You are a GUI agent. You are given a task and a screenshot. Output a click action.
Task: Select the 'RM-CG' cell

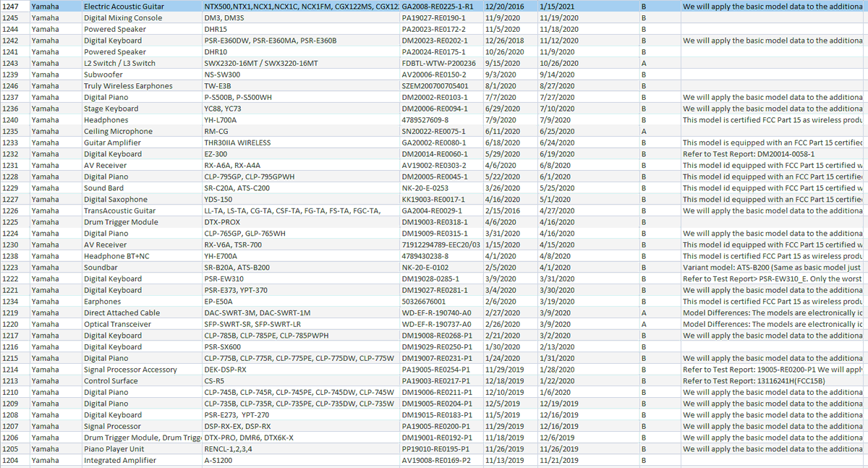(x=300, y=131)
